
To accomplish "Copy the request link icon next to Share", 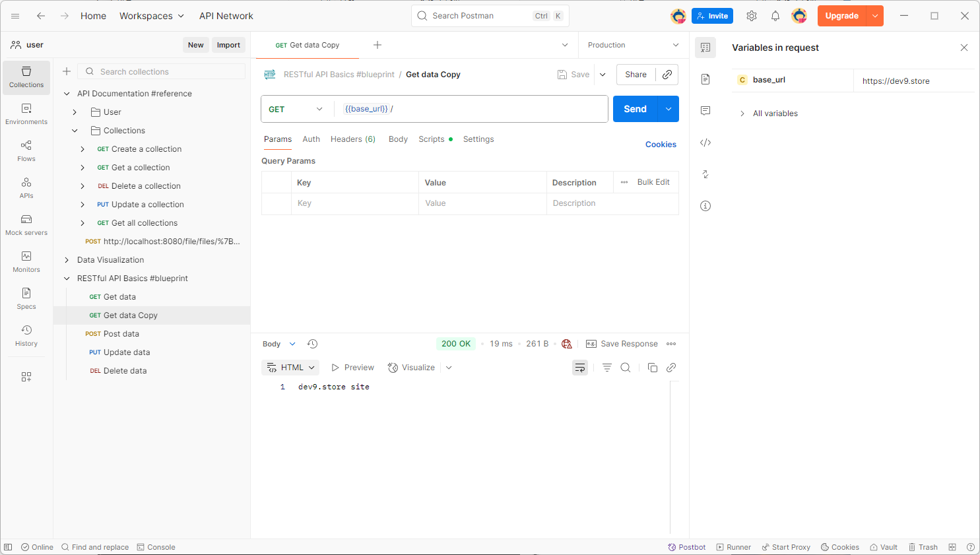I will tap(667, 75).
